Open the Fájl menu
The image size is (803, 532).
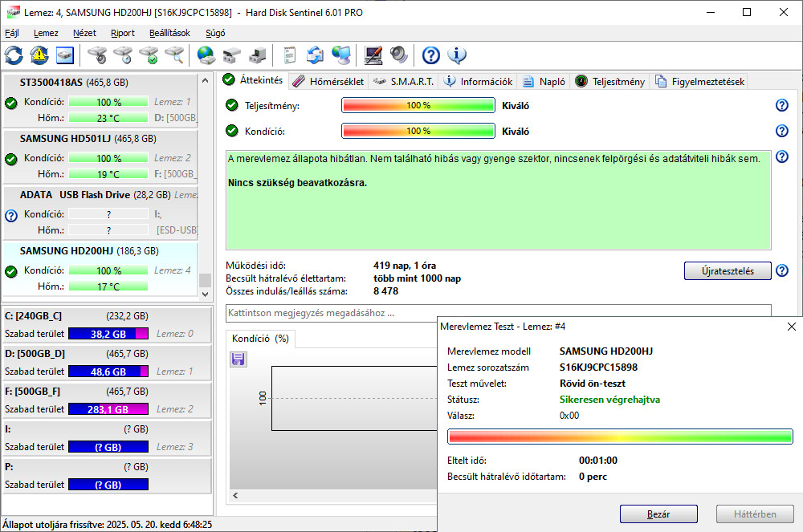(12, 33)
